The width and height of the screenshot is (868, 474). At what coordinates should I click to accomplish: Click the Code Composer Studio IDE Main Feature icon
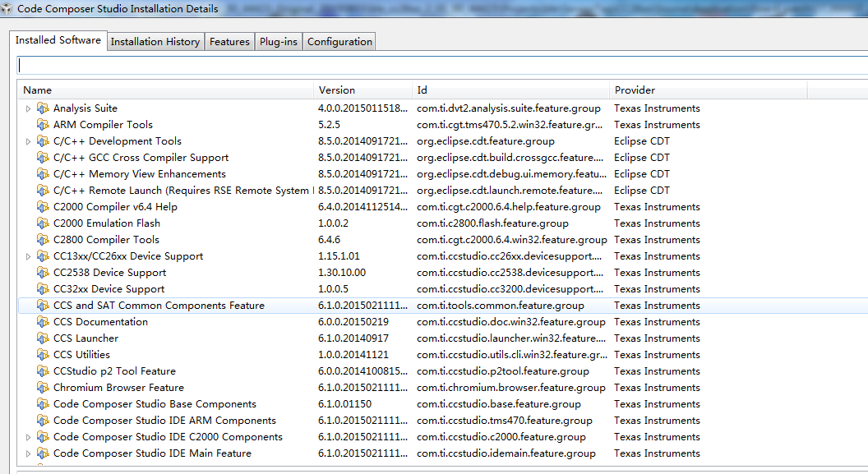[44, 453]
